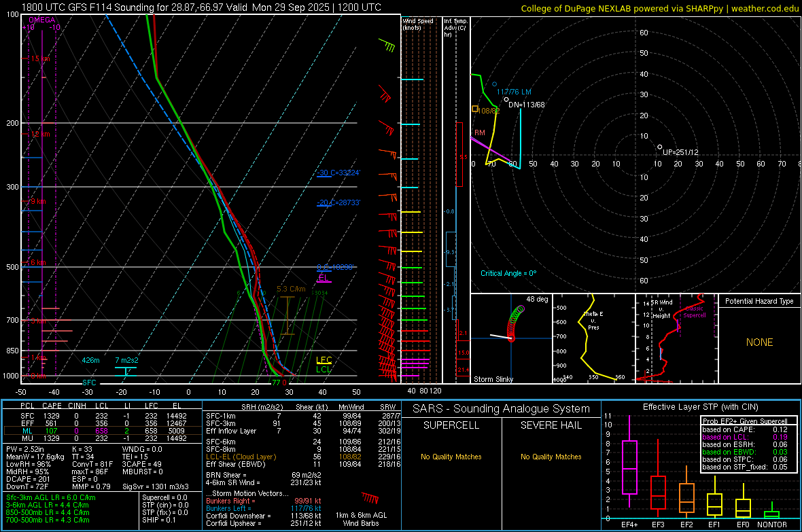
Task: Click the Theta-E v. Pres panel label
Action: click(x=593, y=321)
